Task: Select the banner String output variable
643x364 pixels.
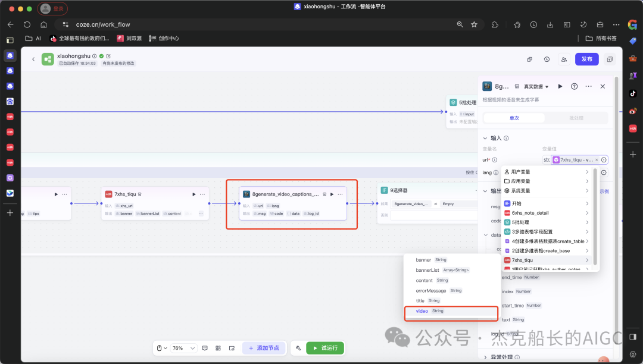Action: click(451, 260)
